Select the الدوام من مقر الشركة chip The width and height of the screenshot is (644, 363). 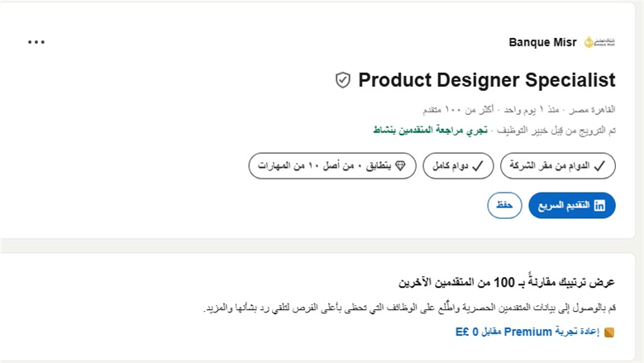[558, 166]
